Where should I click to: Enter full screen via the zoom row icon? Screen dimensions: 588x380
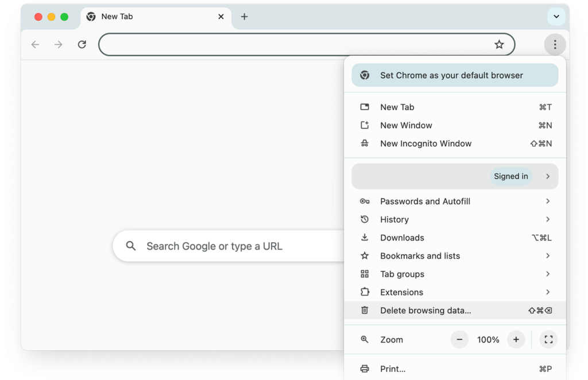click(548, 339)
